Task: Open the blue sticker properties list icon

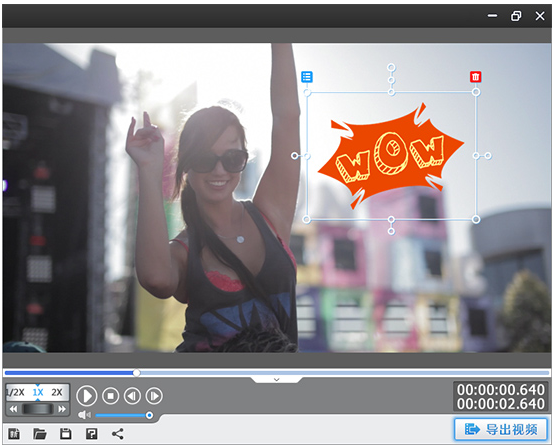Action: (x=307, y=77)
